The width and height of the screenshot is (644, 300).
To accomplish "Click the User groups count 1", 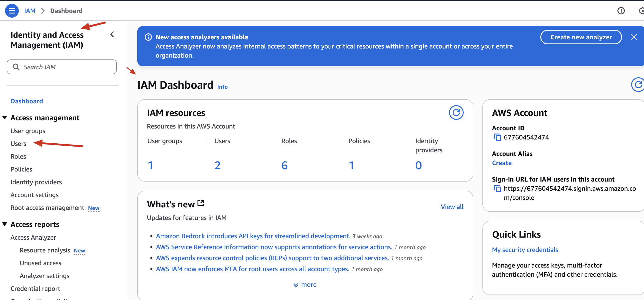I will 150,165.
